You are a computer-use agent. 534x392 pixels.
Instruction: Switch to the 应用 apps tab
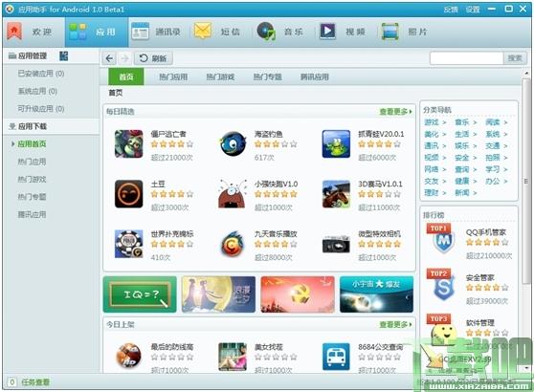(97, 32)
